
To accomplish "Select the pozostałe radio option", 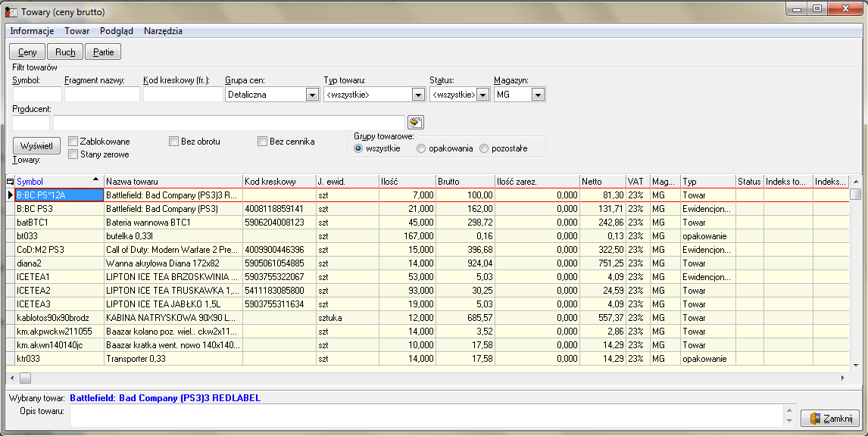I will coord(484,148).
